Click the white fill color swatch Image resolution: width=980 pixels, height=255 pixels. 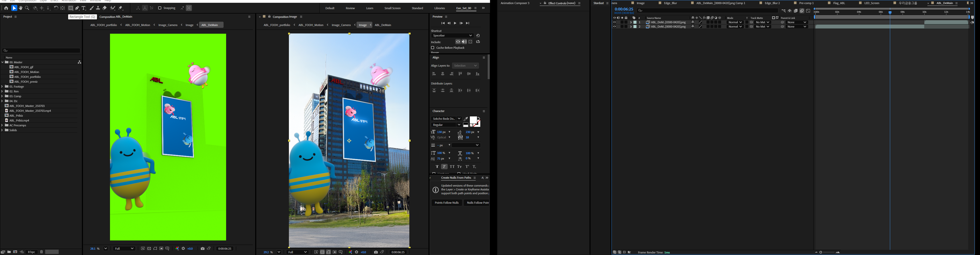[474, 120]
